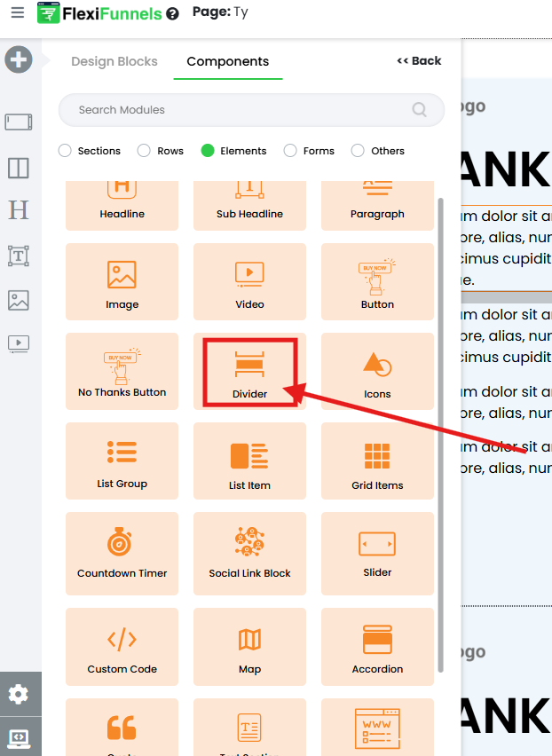Add the Video element

249,281
